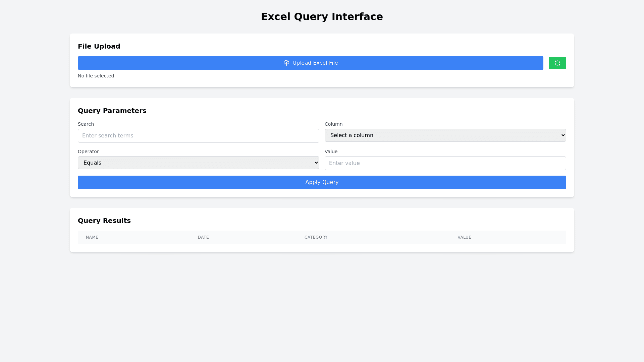Image resolution: width=644 pixels, height=362 pixels.
Task: Click the CATEGORY column header
Action: (x=316, y=237)
